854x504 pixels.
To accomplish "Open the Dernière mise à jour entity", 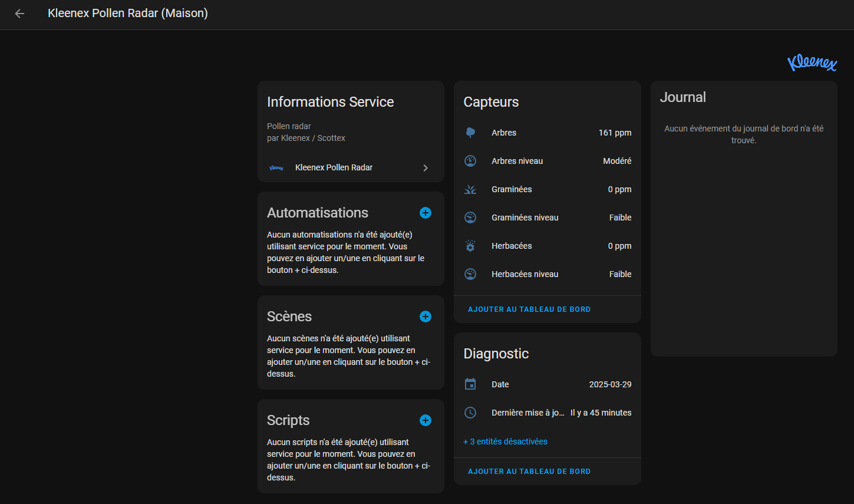I will click(x=548, y=413).
